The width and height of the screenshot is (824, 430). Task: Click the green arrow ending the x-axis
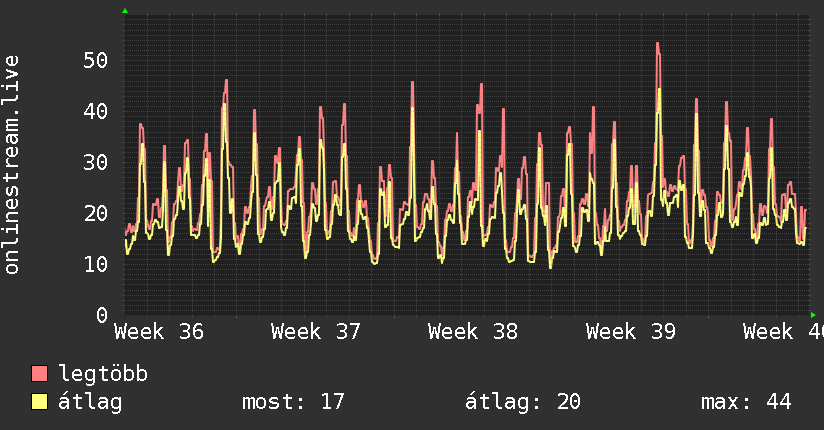813,315
